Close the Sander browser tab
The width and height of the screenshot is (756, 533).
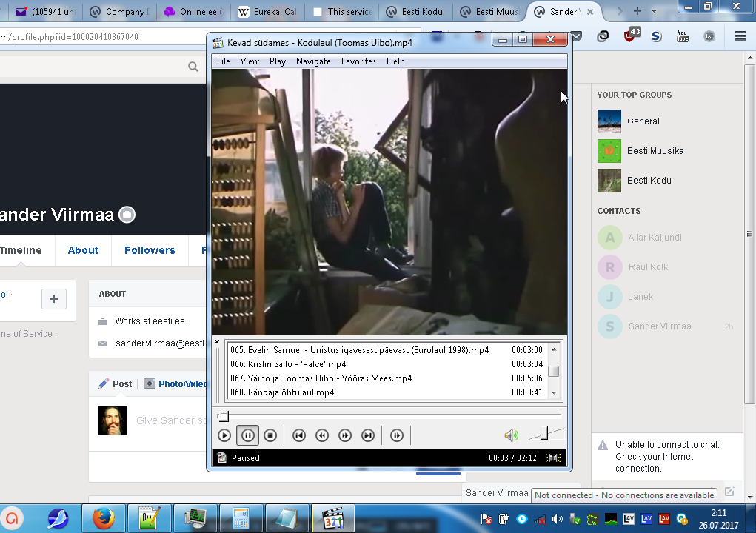(590, 12)
